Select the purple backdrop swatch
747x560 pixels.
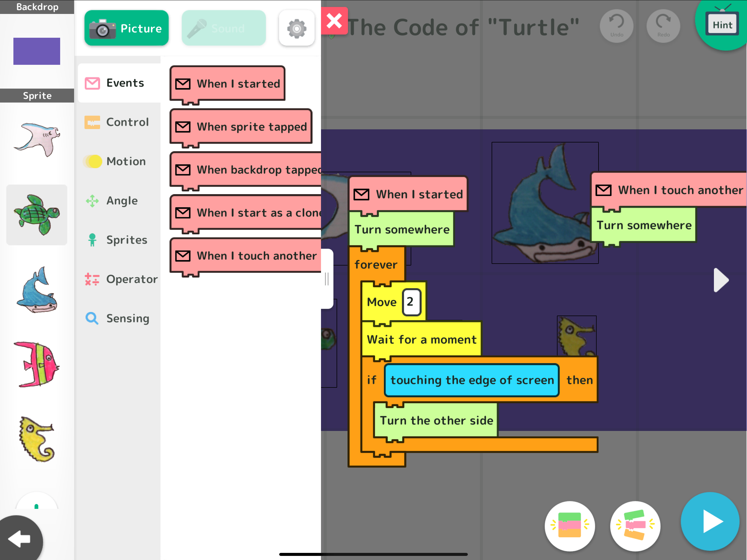[x=36, y=51]
